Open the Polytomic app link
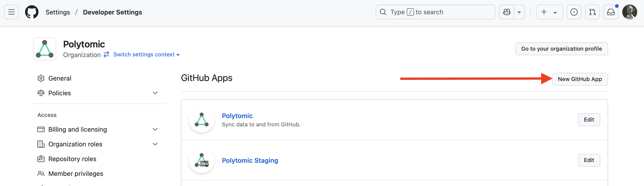The width and height of the screenshot is (644, 186). [x=237, y=116]
